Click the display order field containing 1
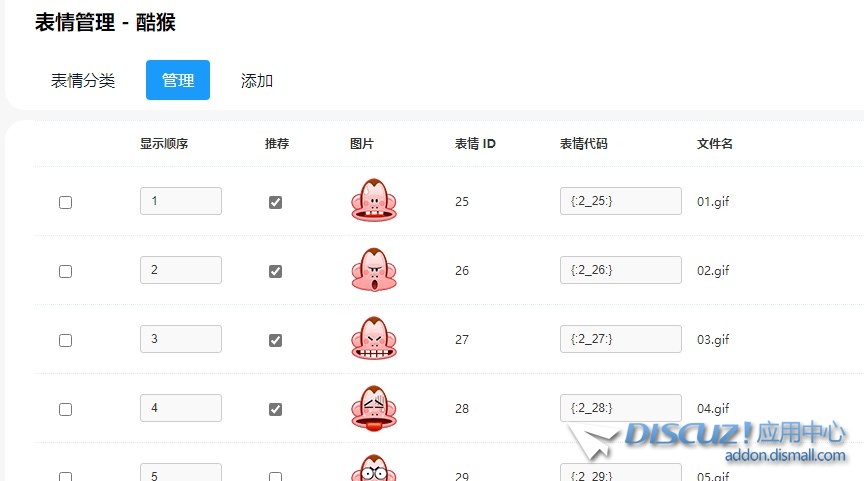Screen dimensions: 864x481 tap(181, 201)
